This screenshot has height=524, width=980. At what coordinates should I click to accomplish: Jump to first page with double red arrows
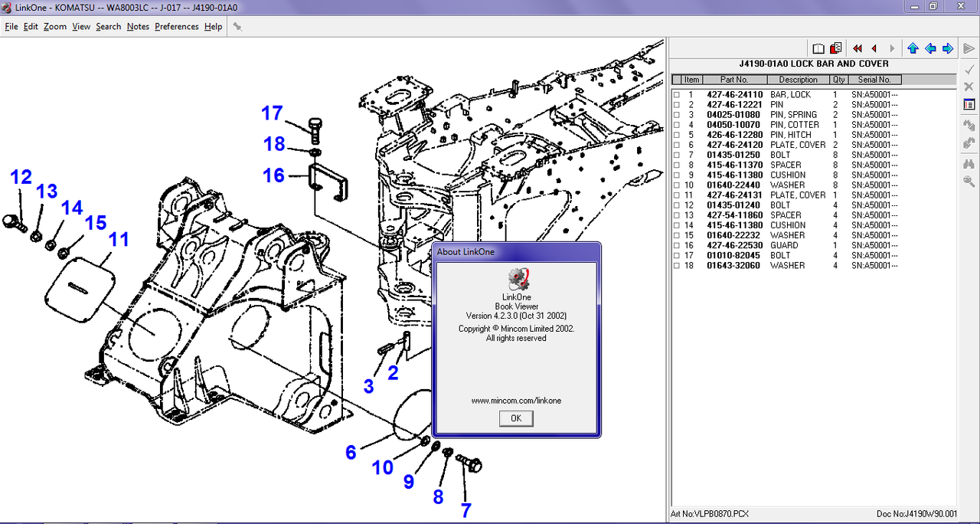858,48
